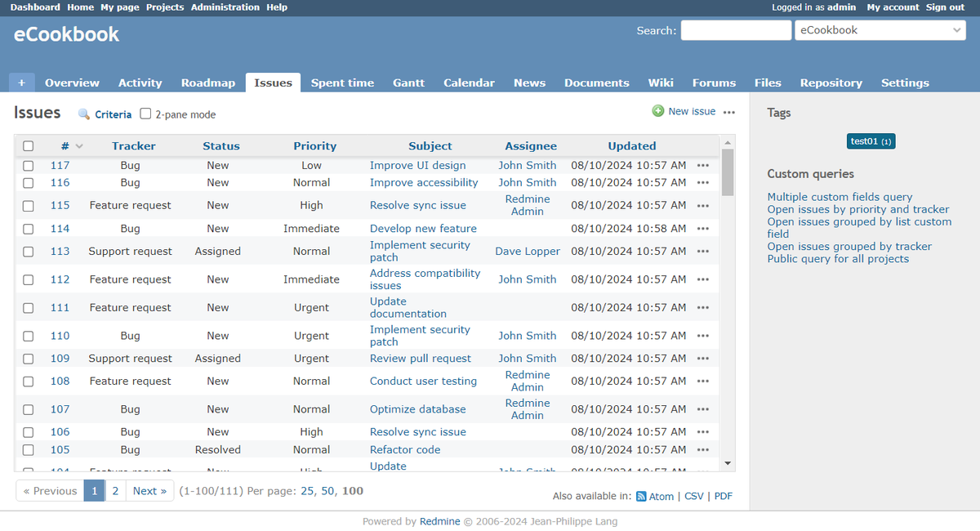Open the Roadmap tab
This screenshot has height=531, width=980.
click(208, 83)
